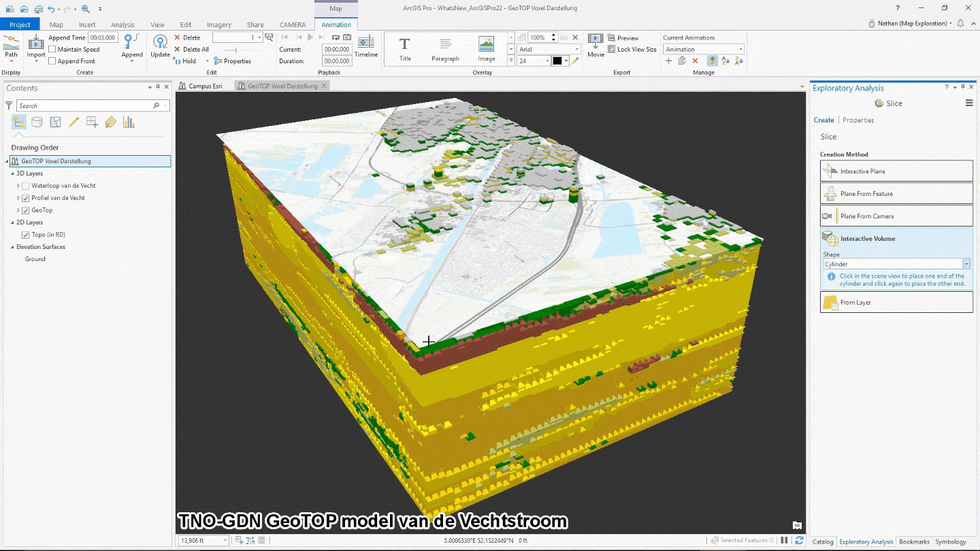The height and width of the screenshot is (551, 980).
Task: Open the Arial font dropdown
Action: [548, 50]
